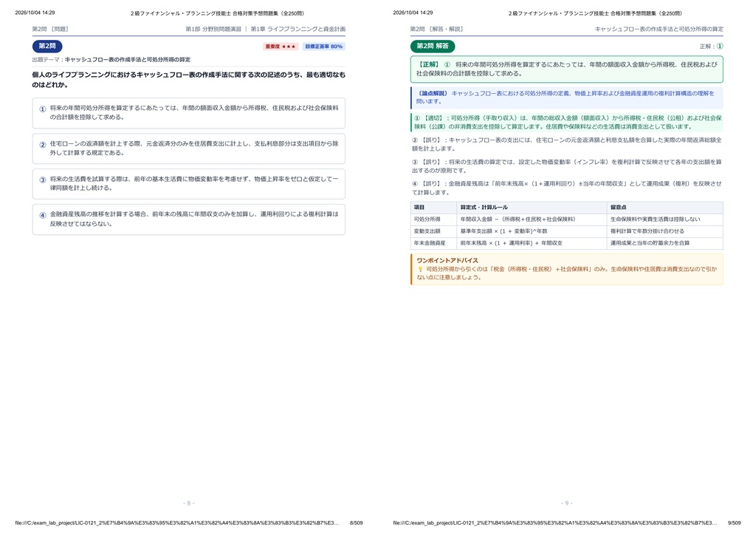Click the "目標正答率 80%" badge
Viewport: 756px width, 535px height.
point(323,47)
